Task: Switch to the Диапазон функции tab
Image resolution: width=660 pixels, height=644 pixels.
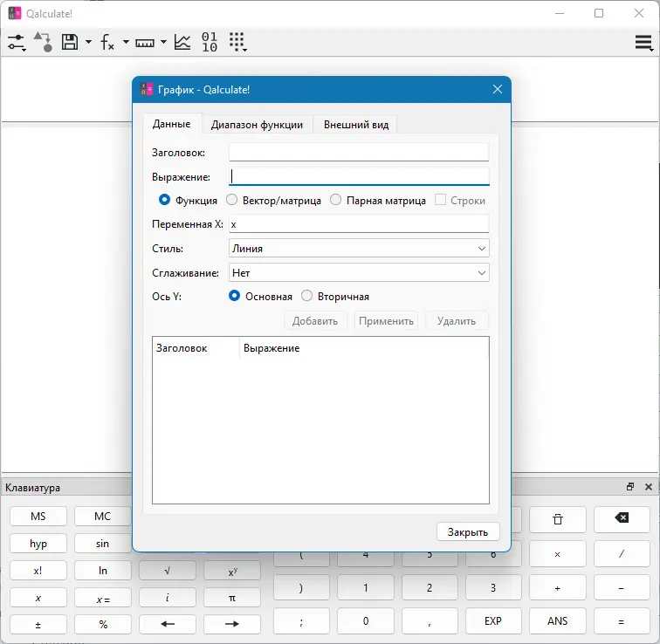Action: coord(257,125)
